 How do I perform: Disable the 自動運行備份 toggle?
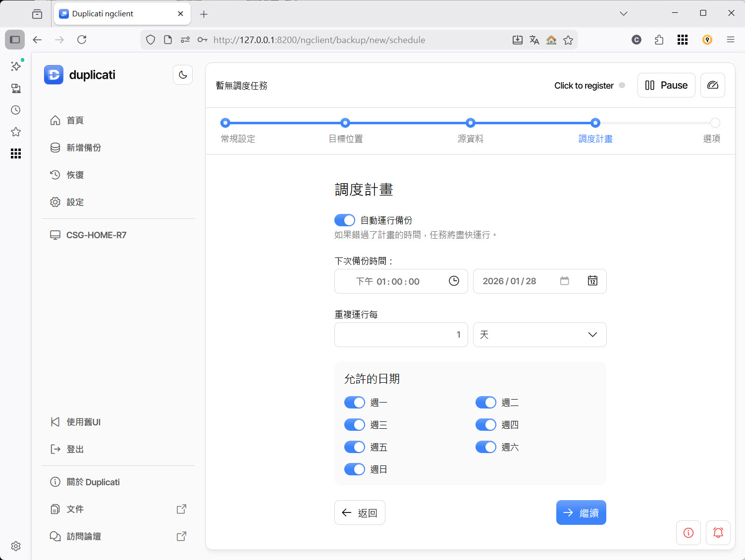point(345,220)
